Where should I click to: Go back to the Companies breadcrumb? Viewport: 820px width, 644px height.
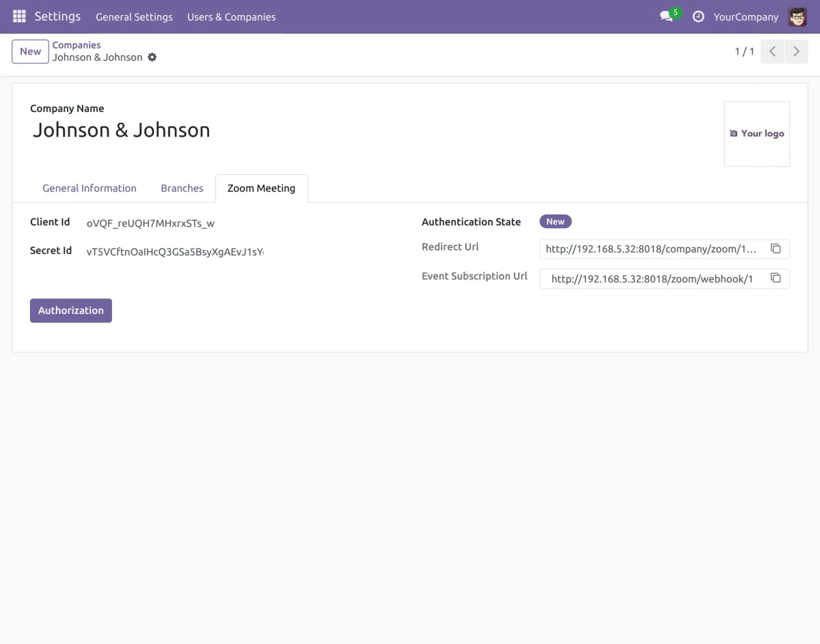point(77,45)
